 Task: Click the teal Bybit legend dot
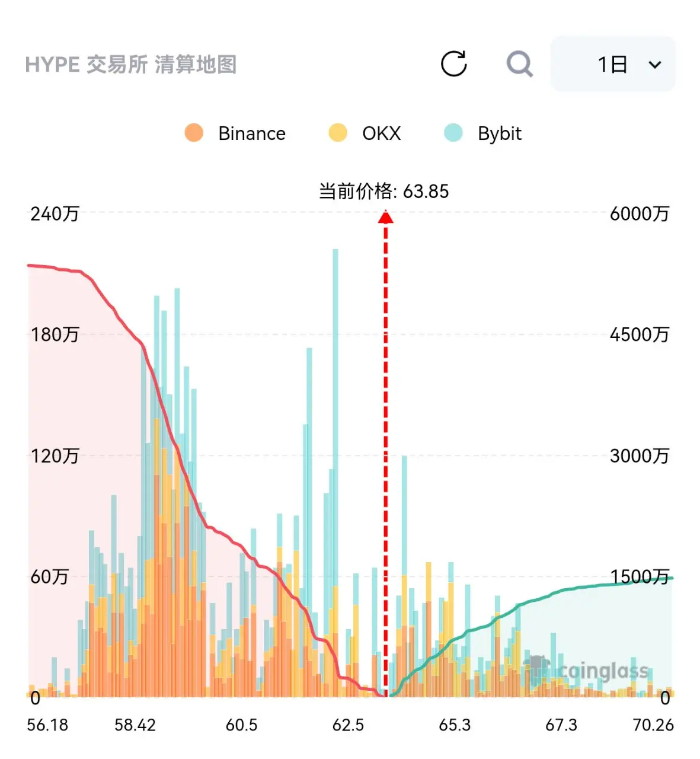pyautogui.click(x=453, y=133)
